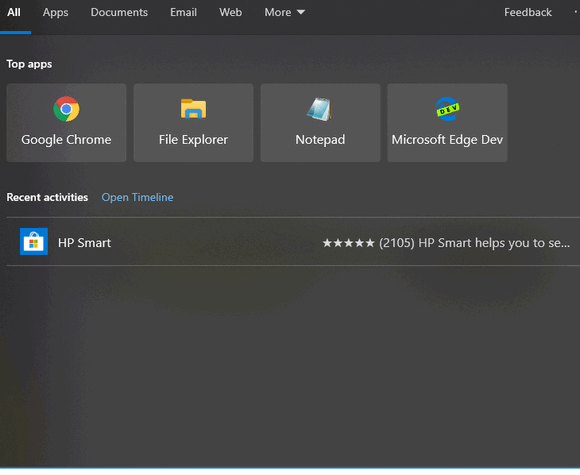580x475 pixels.
Task: Select the All search tab
Action: pos(14,13)
